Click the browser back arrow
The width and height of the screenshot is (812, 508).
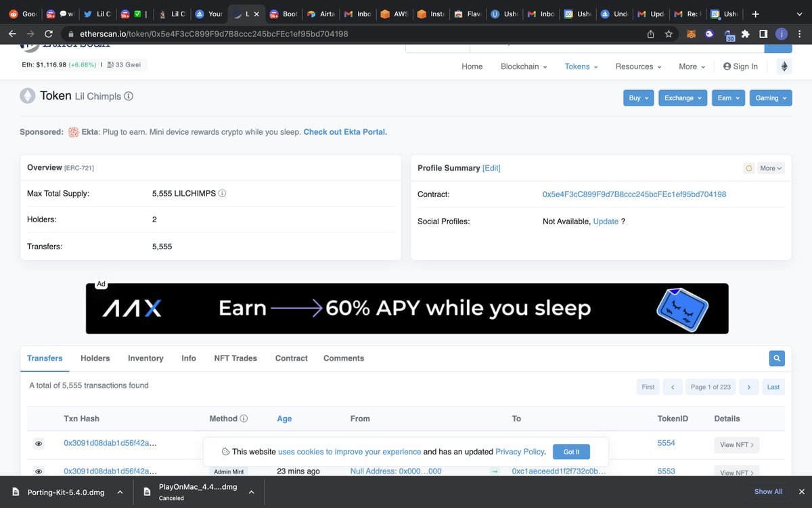click(x=12, y=33)
